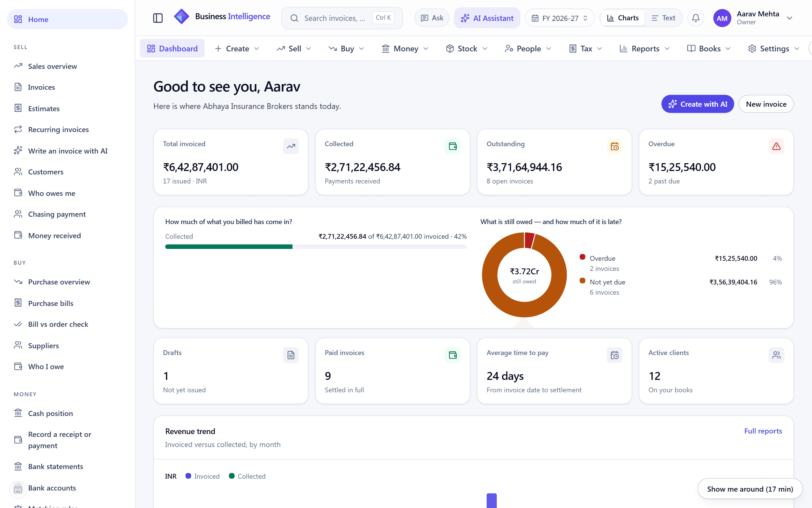The image size is (812, 508).
Task: Open Bill vs order check
Action: pyautogui.click(x=67, y=324)
